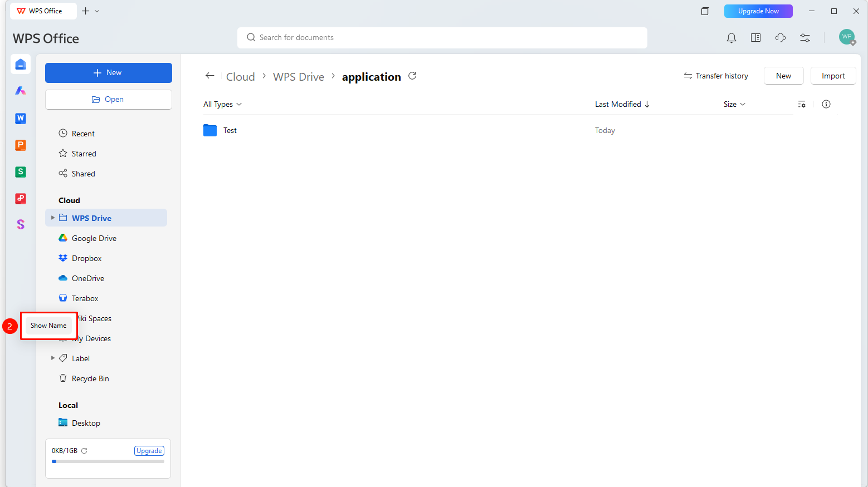Image resolution: width=868 pixels, height=487 pixels.
Task: Click the Search for documents field
Action: tap(442, 38)
